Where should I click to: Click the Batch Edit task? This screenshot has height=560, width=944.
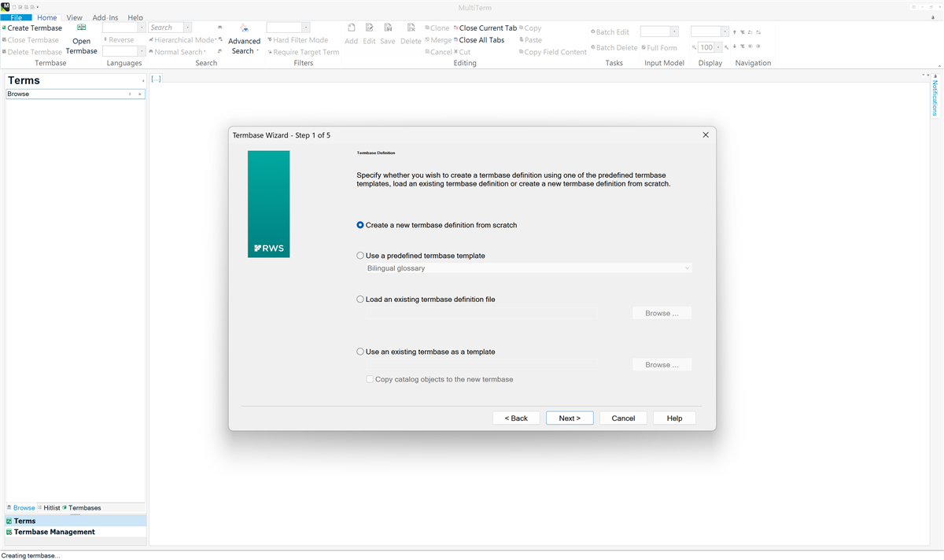pyautogui.click(x=610, y=32)
